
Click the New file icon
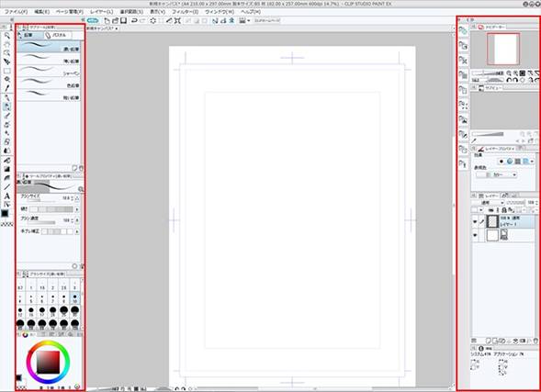click(x=107, y=21)
